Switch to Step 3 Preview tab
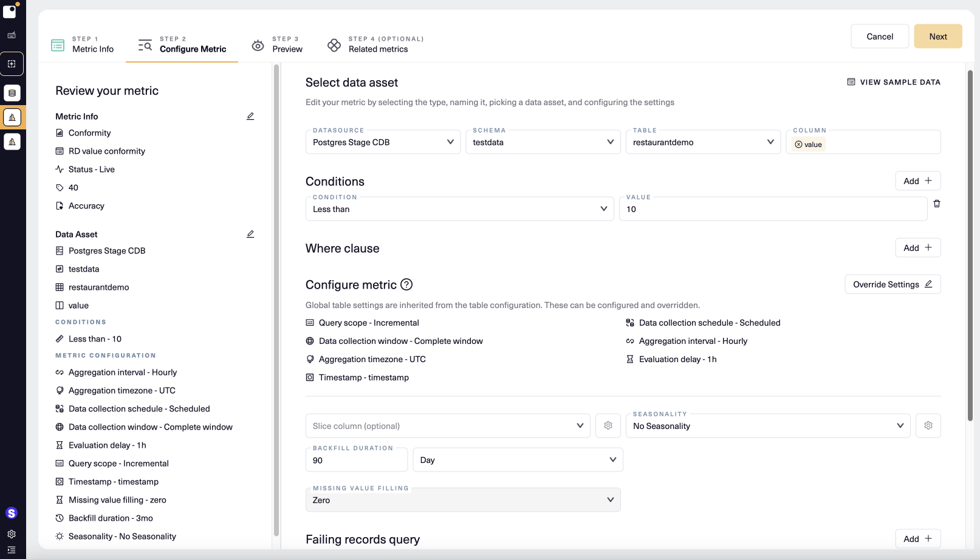 (x=278, y=44)
